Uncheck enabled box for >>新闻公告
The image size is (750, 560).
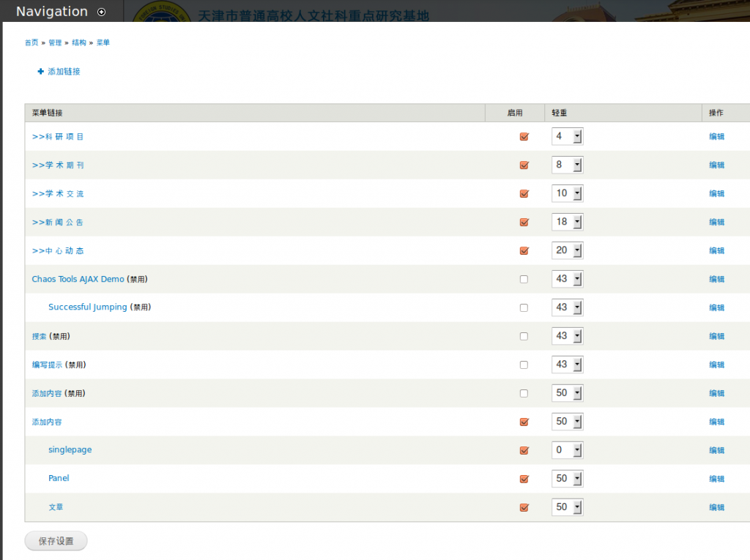524,223
